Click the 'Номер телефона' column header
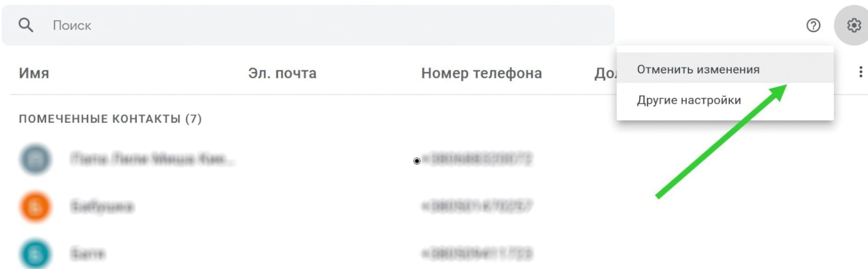 (x=481, y=73)
